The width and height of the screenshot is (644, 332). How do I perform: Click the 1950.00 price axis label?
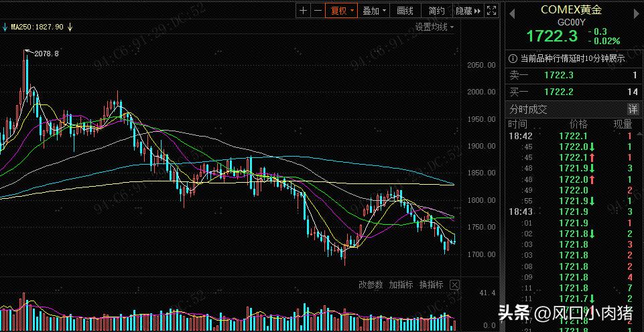coord(481,119)
